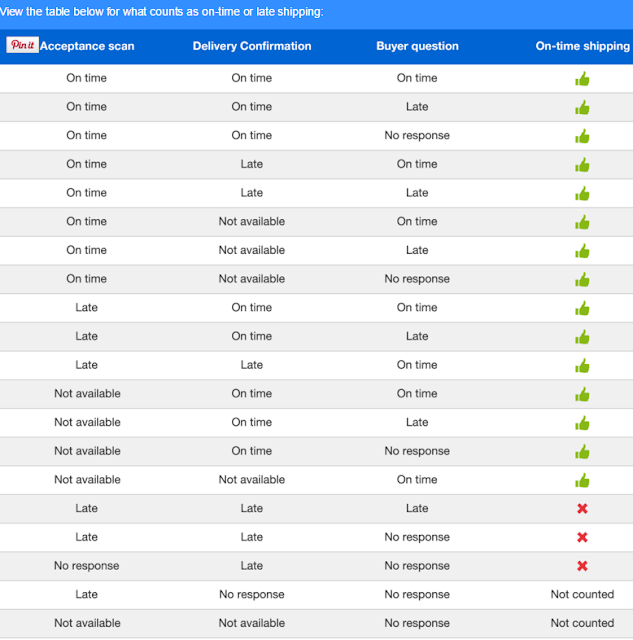Click Delivery 'Late' in No response acceptance row
Viewport: 633px width, 640px height.
pos(252,566)
